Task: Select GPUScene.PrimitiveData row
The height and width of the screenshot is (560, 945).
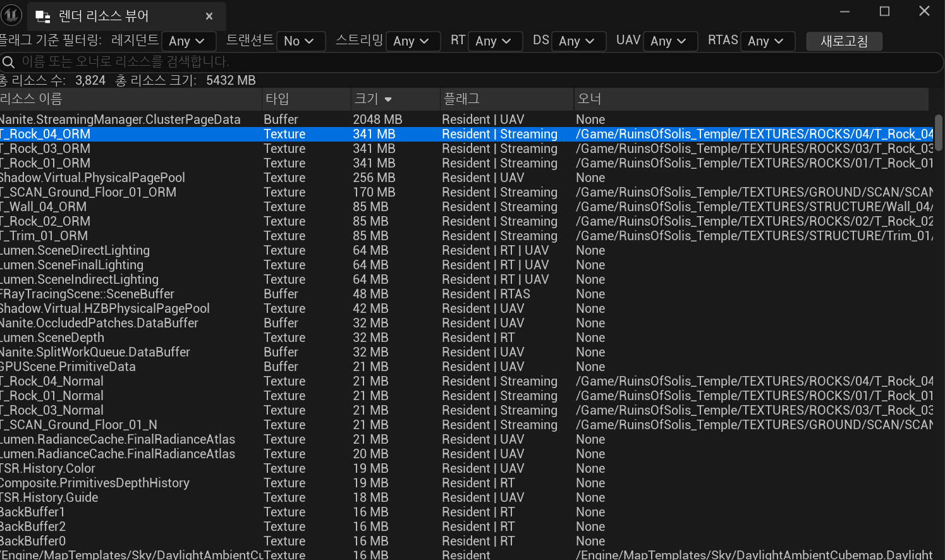Action: pos(466,367)
